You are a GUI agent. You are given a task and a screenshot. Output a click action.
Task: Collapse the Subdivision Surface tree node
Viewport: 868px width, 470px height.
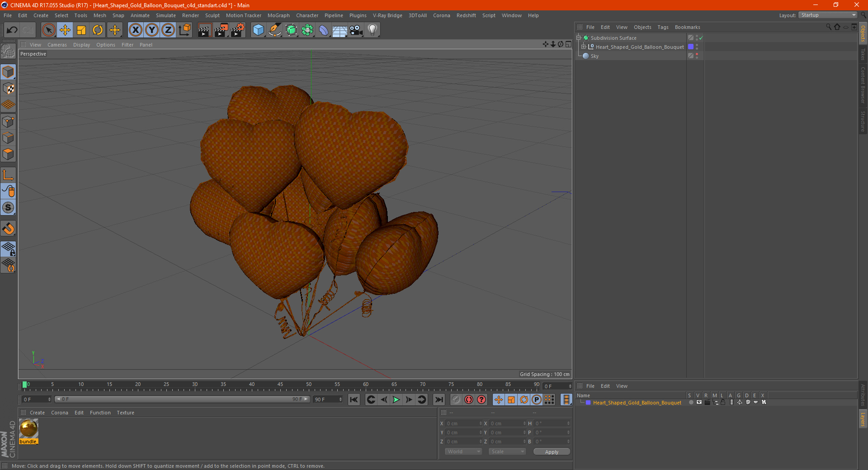[x=579, y=38]
